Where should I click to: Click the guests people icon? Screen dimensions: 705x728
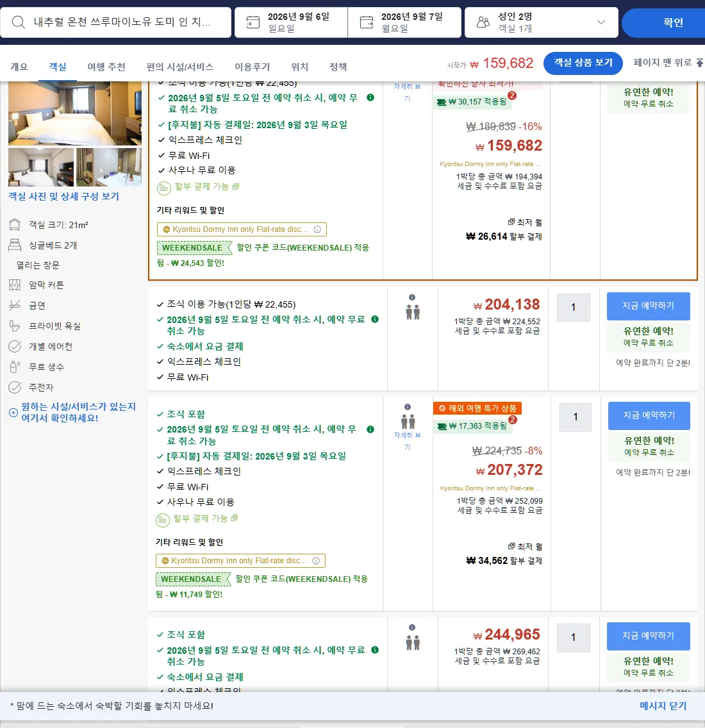point(483,22)
